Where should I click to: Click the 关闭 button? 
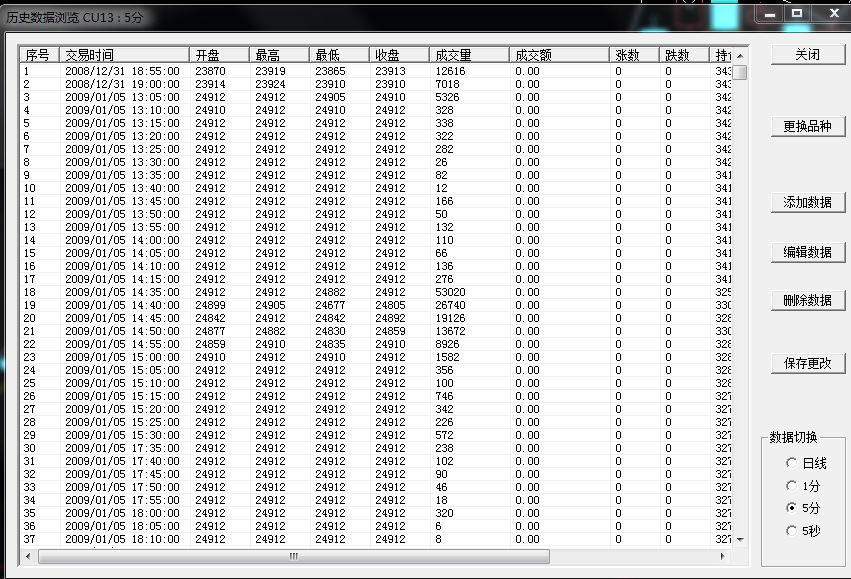tap(807, 55)
